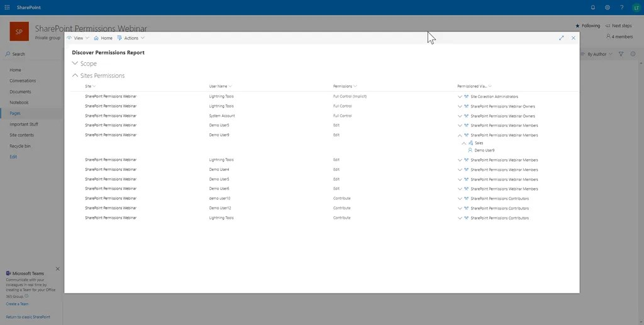Open Notebook in the left navigation
The image size is (644, 325).
(x=19, y=102)
